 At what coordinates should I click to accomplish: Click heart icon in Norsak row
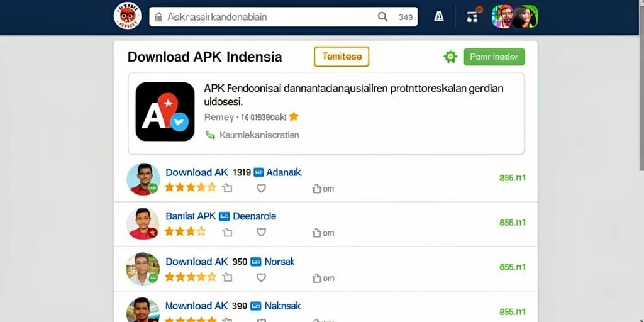pyautogui.click(x=261, y=277)
